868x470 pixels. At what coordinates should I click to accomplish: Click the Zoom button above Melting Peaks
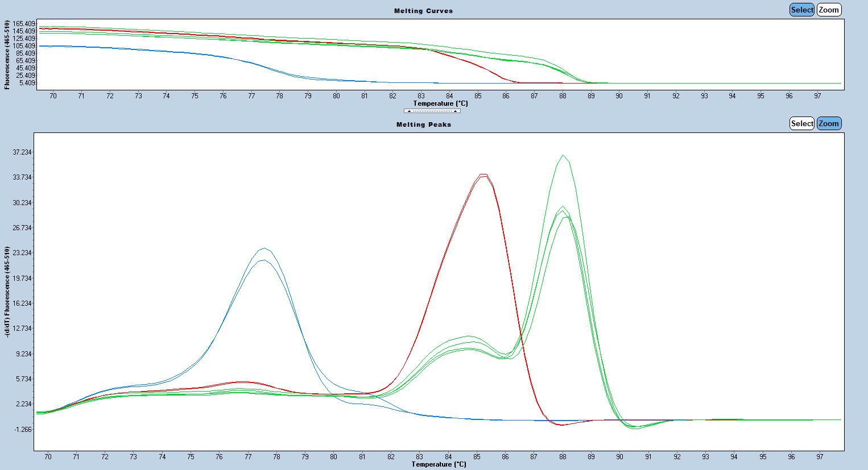coord(829,123)
